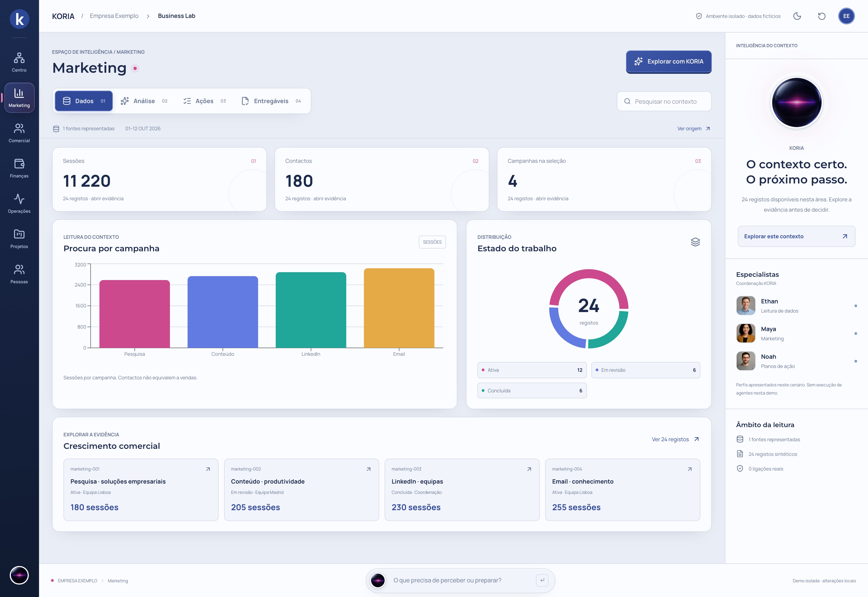Viewport: 868px width, 597px height.
Task: Click the yellow Email bar in chart
Action: pyautogui.click(x=399, y=308)
